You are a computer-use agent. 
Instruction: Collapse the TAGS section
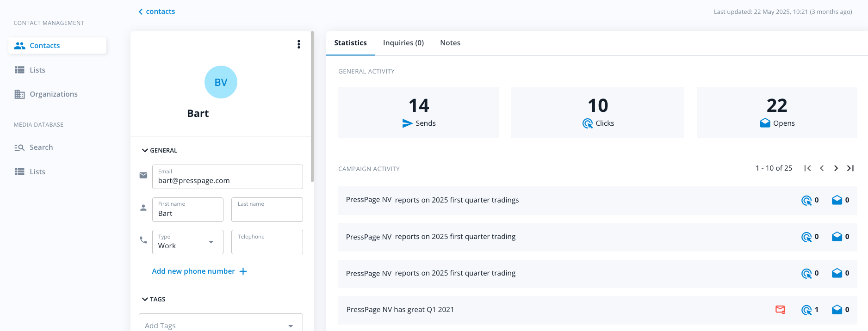coord(145,300)
